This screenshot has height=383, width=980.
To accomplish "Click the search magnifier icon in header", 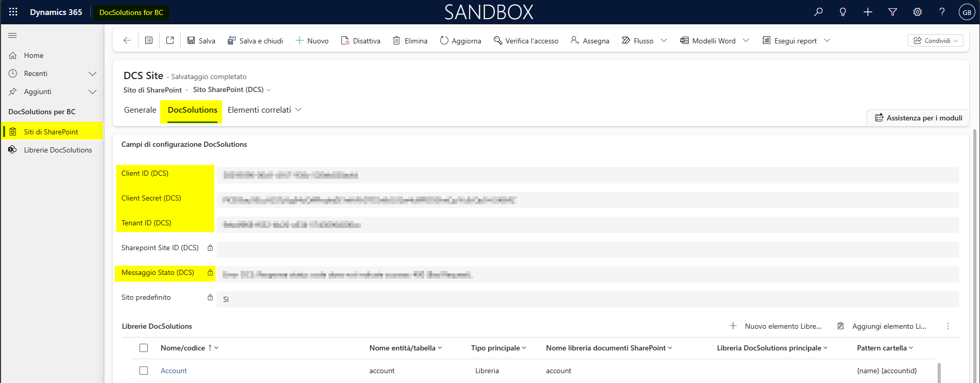I will point(818,12).
